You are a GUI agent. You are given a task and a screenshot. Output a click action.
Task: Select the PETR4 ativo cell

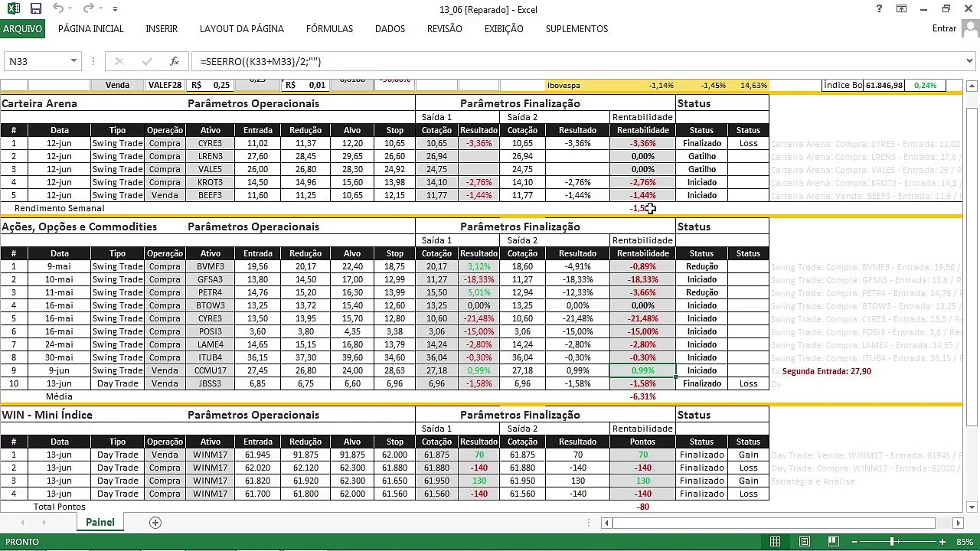coord(210,292)
